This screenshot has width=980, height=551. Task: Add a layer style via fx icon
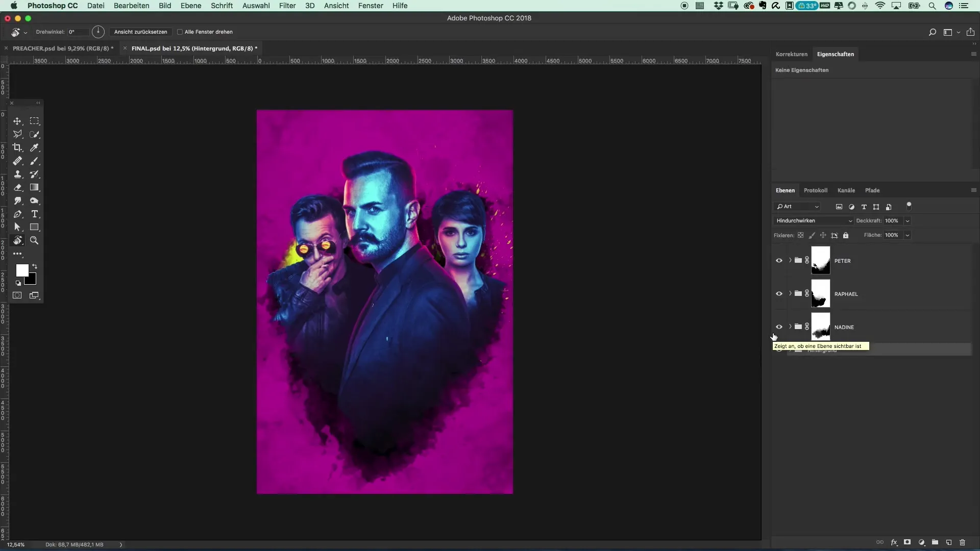[894, 542]
